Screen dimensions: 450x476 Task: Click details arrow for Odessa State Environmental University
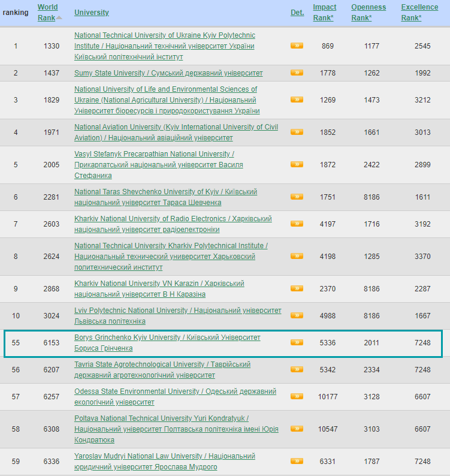tap(296, 396)
